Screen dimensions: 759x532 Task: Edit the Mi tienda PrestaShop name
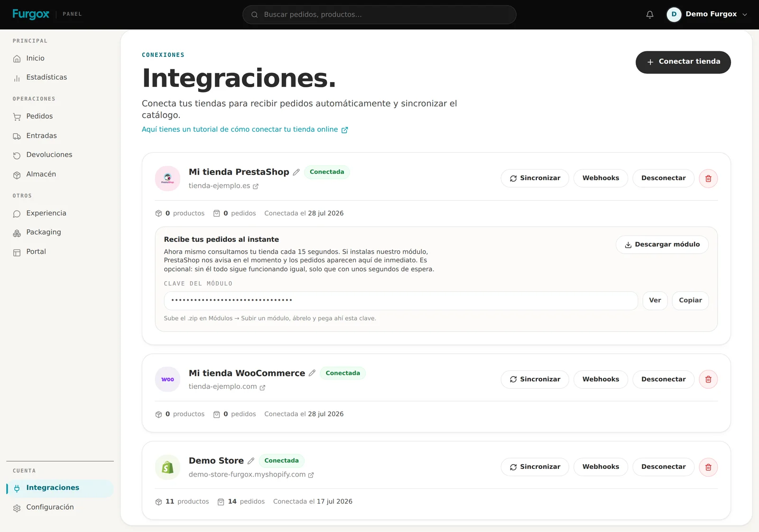tap(296, 172)
